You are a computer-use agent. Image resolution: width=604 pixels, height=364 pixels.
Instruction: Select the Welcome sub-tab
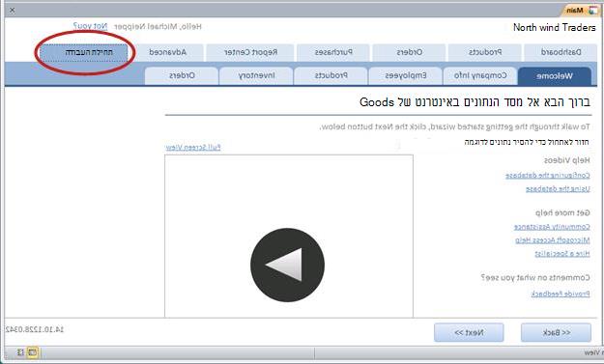tap(555, 76)
